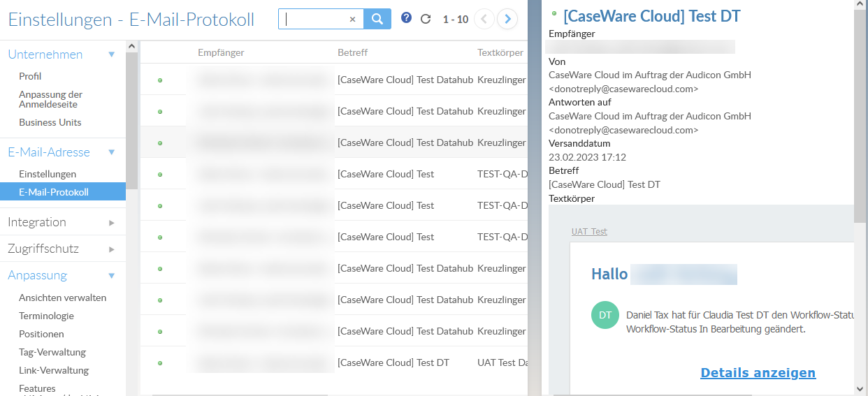Click Details anzeigen link in email
The height and width of the screenshot is (396, 868).
click(758, 373)
